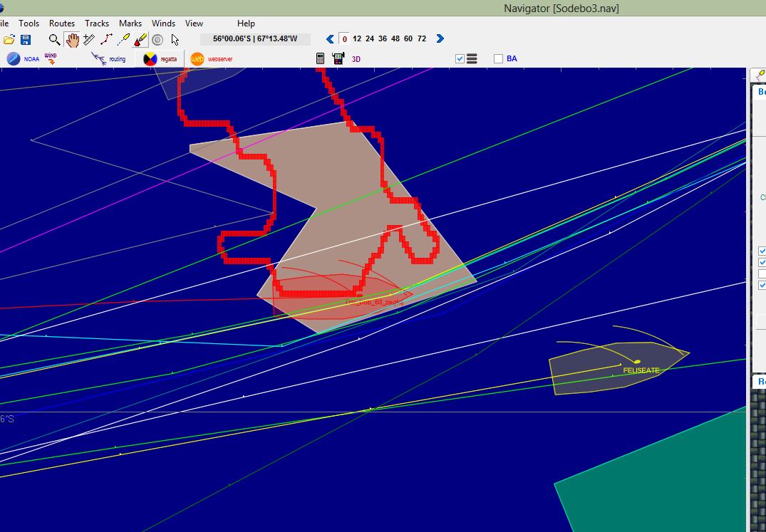Open the Winds menu

(163, 24)
